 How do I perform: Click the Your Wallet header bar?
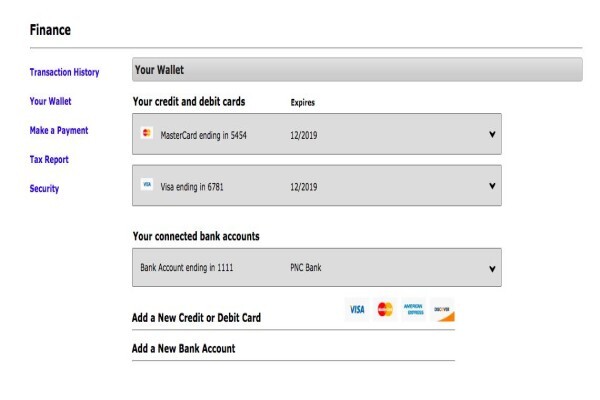coord(357,70)
